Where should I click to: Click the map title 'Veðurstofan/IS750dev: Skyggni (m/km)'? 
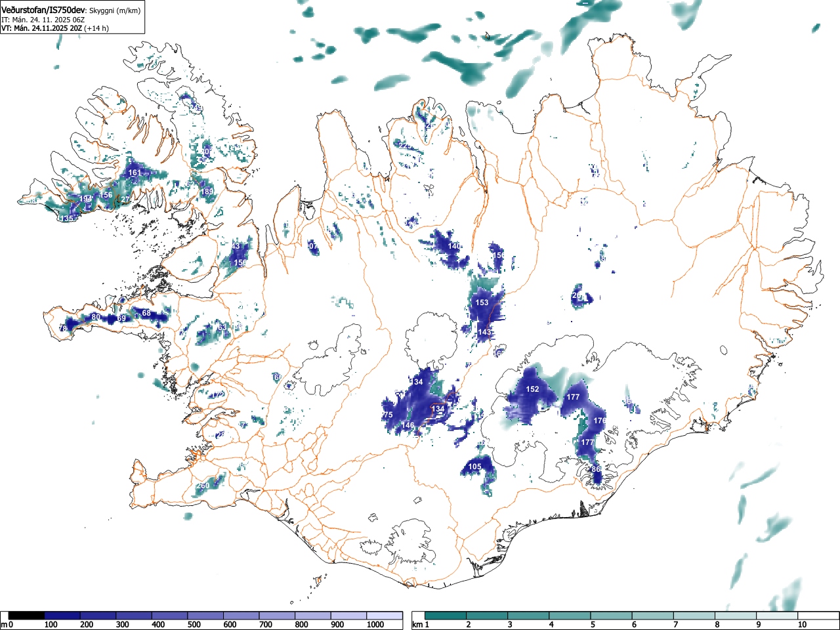tap(70, 10)
